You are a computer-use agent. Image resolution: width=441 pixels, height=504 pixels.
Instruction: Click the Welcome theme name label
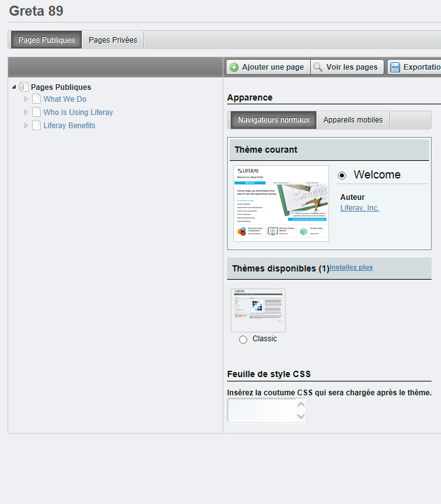377,175
